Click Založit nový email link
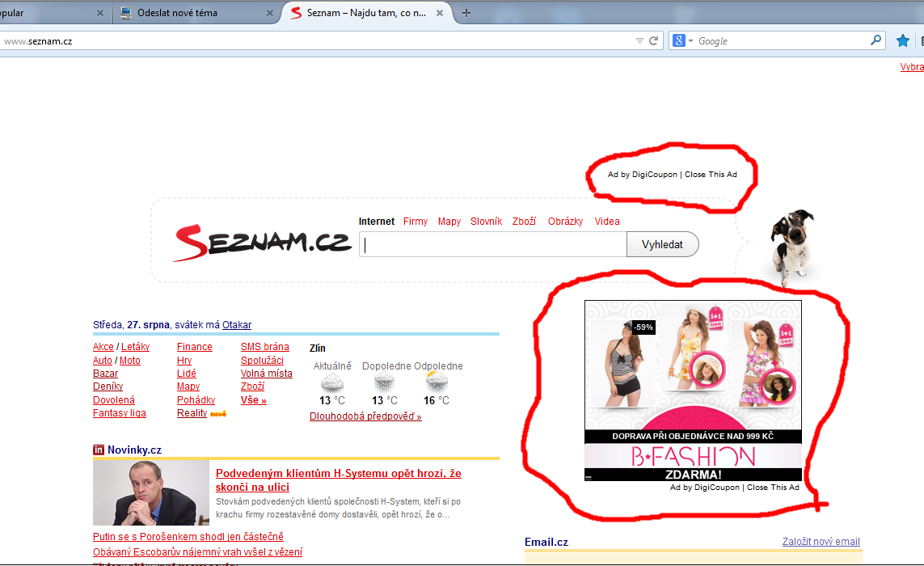924x566 pixels. pyautogui.click(x=821, y=541)
